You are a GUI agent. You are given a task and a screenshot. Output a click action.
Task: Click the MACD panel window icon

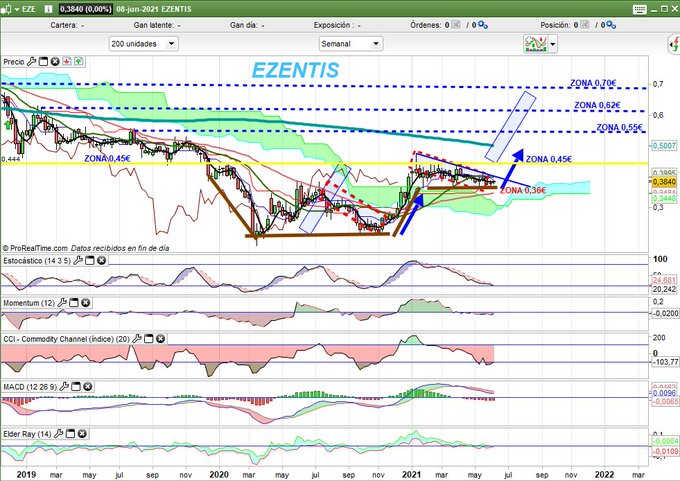tap(76, 386)
